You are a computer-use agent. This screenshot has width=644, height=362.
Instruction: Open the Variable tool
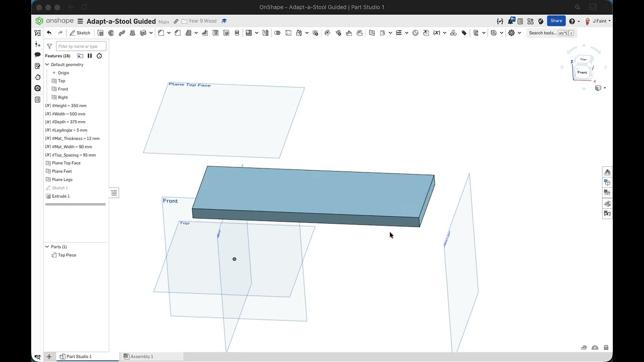[436, 33]
